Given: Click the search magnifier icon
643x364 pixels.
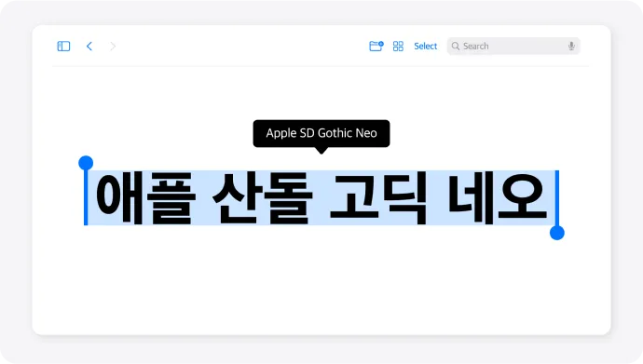Looking at the screenshot, I should point(456,47).
